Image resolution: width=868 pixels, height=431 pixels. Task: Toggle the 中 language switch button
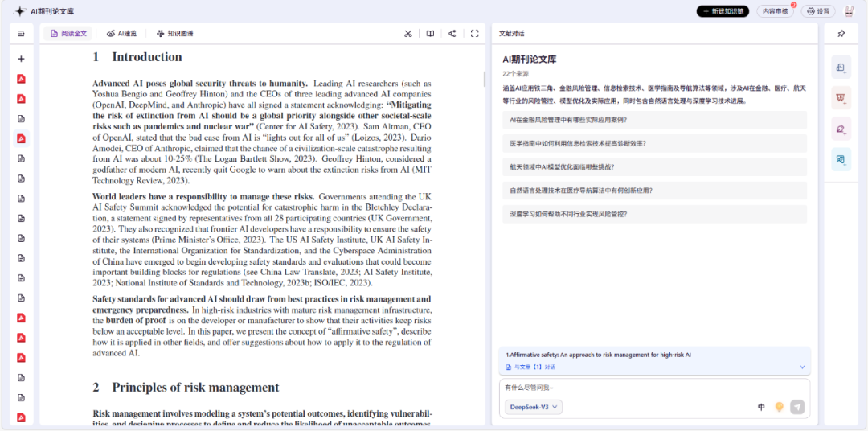point(761,407)
